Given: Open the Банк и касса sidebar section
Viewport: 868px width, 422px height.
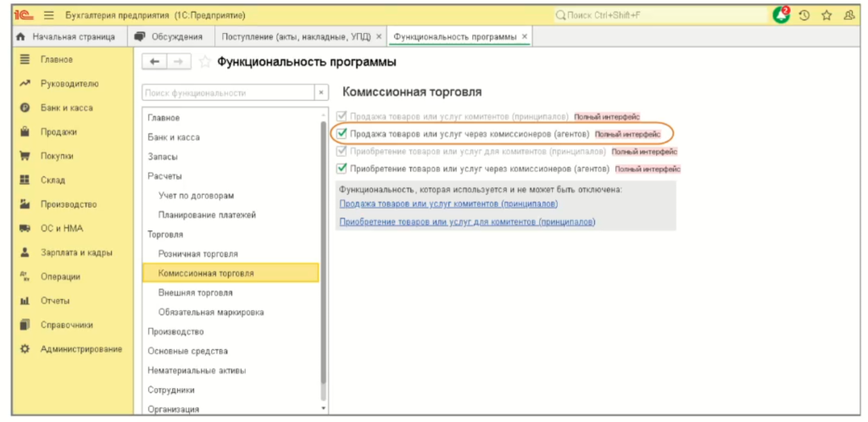Looking at the screenshot, I should click(x=66, y=108).
